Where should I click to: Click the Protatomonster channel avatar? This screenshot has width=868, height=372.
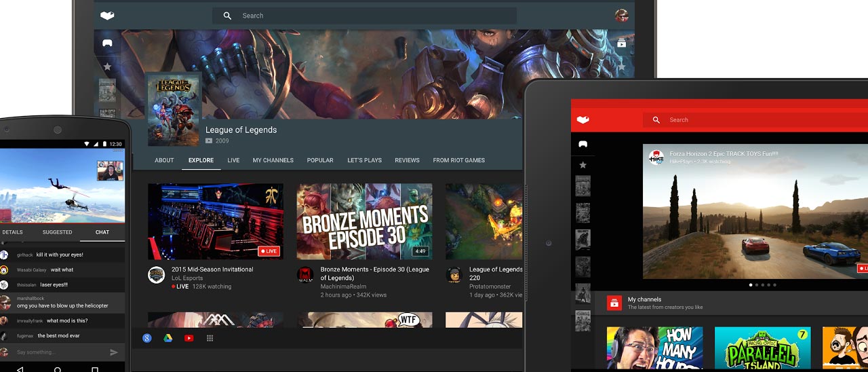coord(454,275)
